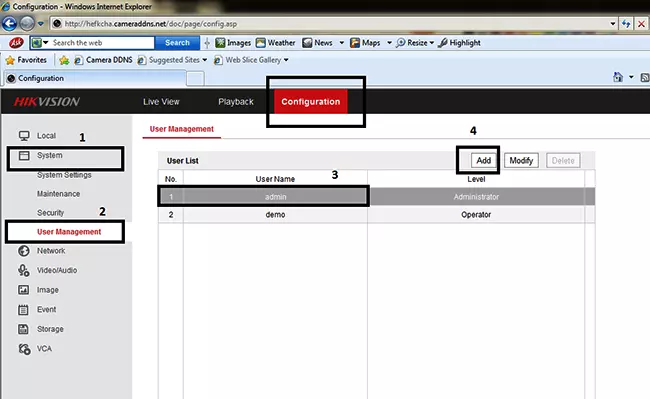Go forward with the browser Forward arrow
Viewport: 650px width, 399px height.
27,24
